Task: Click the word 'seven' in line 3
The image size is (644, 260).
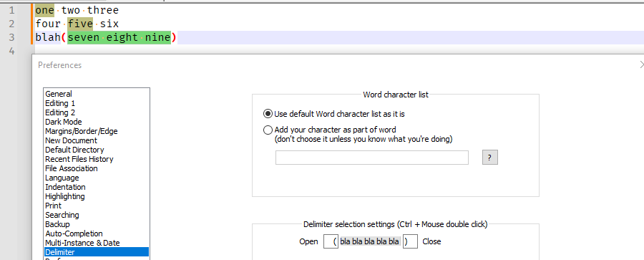Action: coord(84,37)
